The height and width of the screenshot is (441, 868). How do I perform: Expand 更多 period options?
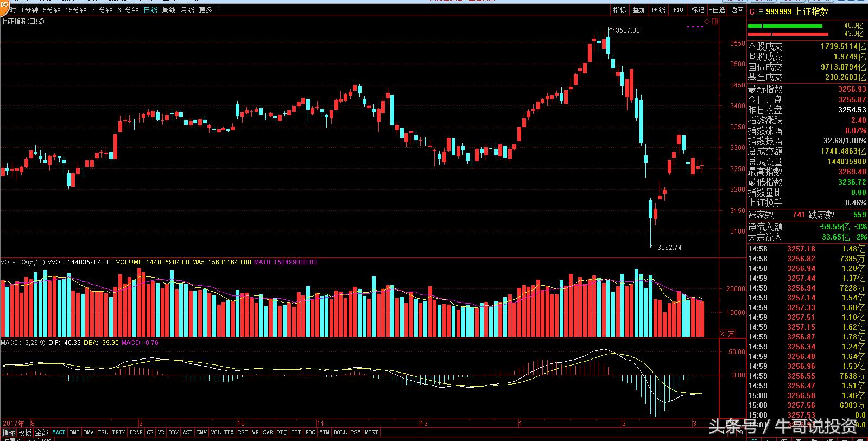pyautogui.click(x=209, y=10)
